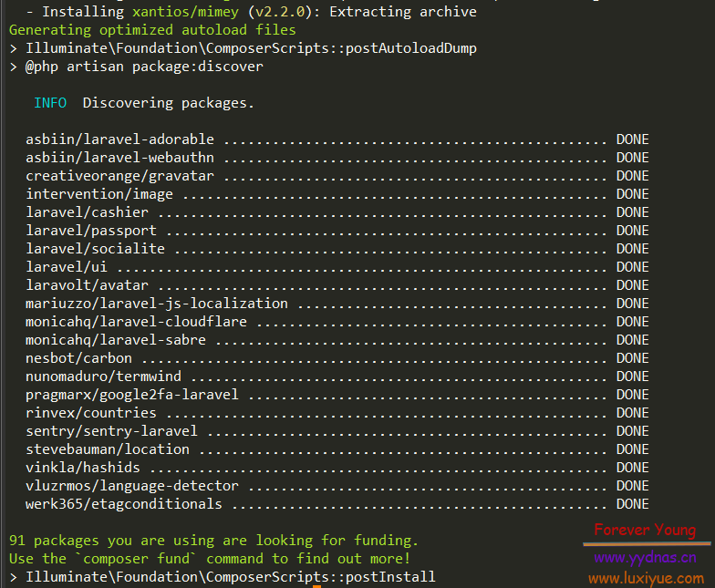
Task: Select the pragmarx/google2fa-laravel line
Action: tap(337, 395)
